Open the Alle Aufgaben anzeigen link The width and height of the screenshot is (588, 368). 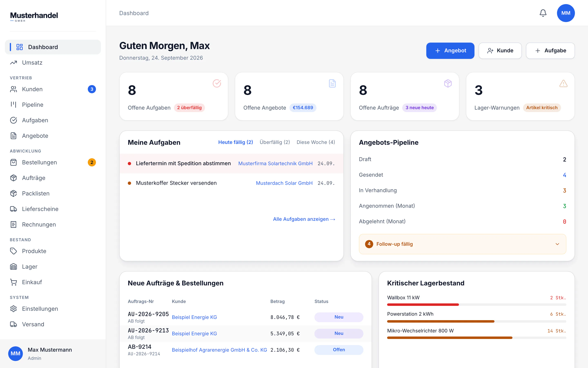(304, 219)
